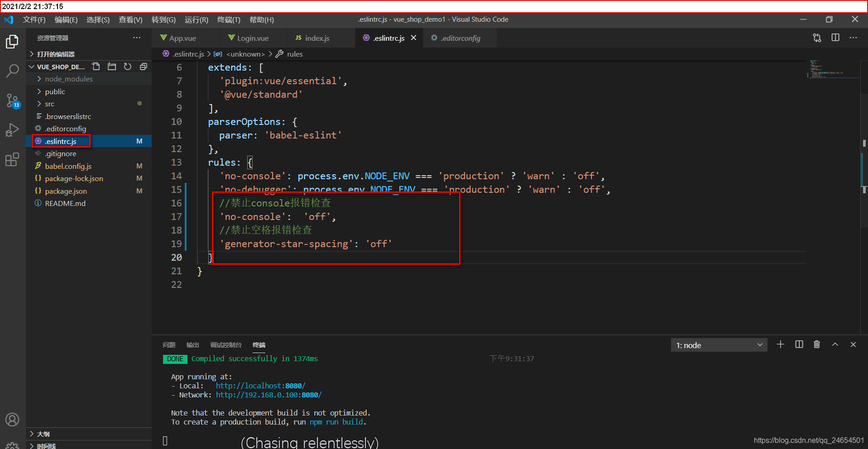The image size is (868, 449).
Task: Open the 终端(T) menu
Action: pos(229,20)
